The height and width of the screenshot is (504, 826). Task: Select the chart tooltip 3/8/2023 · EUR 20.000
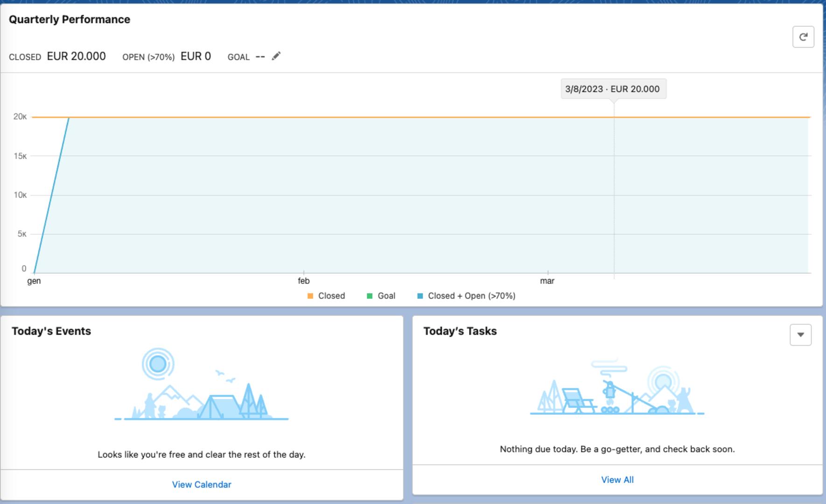(x=613, y=89)
